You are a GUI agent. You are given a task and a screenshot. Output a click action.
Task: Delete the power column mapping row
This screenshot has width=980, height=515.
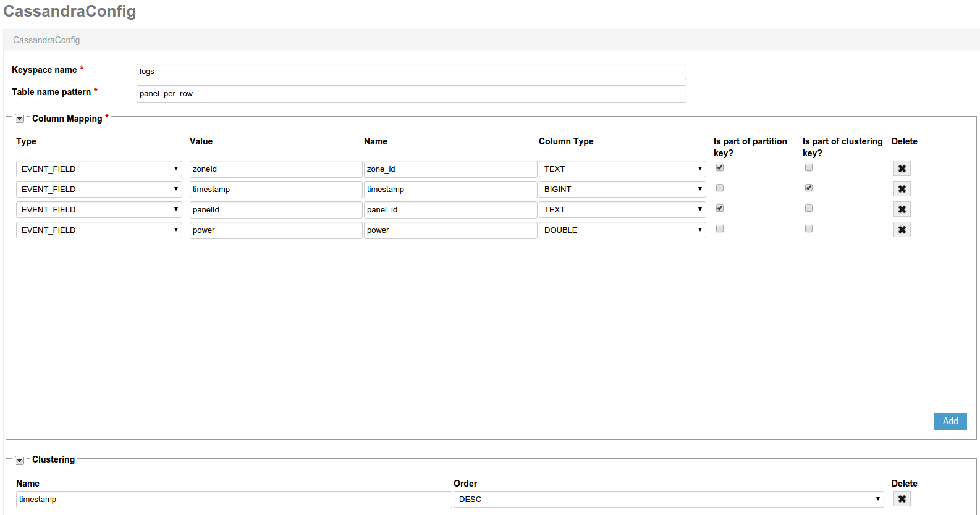(902, 230)
